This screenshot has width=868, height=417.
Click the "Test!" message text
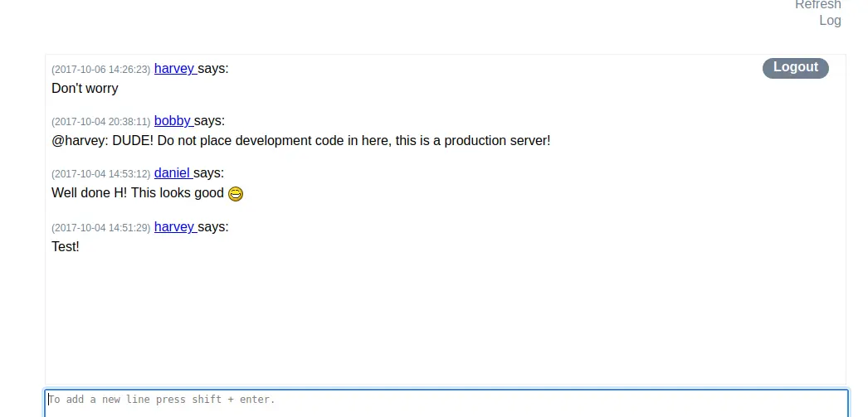pyautogui.click(x=66, y=247)
